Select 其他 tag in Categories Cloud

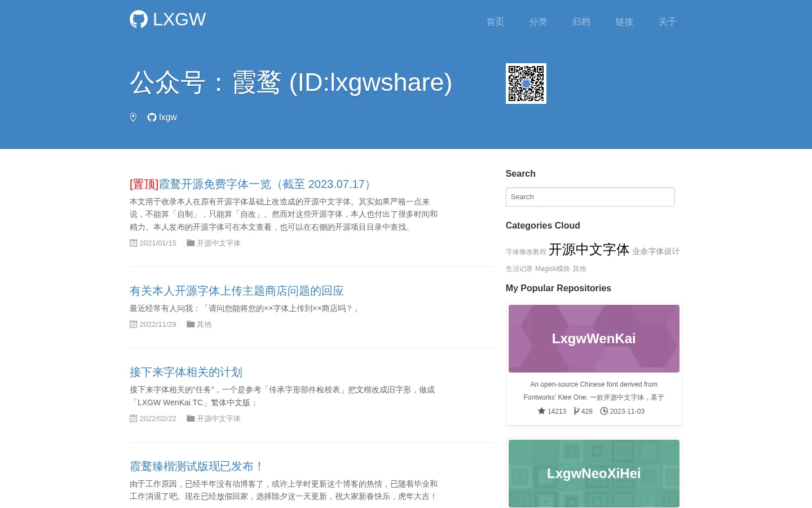pyautogui.click(x=580, y=269)
